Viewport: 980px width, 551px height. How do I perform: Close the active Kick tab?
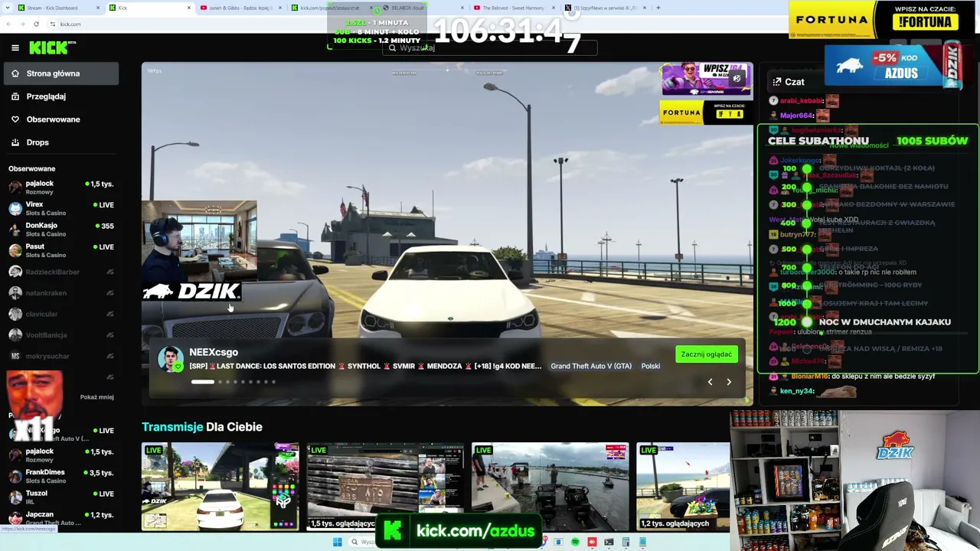189,8
